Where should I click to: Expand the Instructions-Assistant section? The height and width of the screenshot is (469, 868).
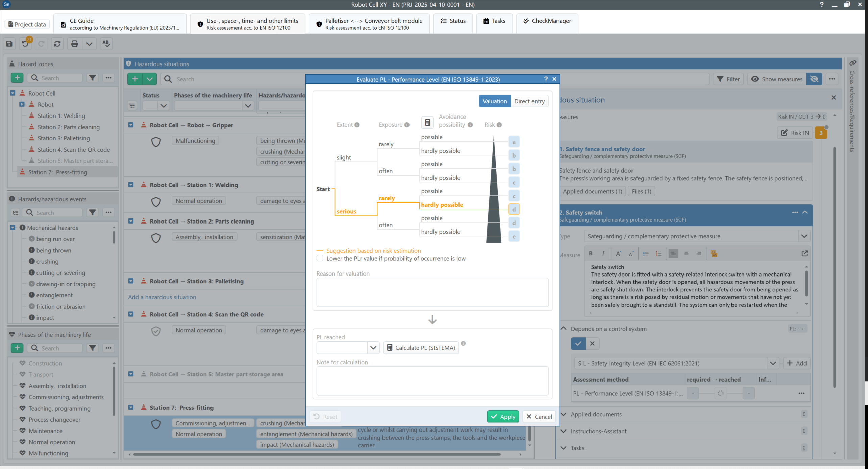click(x=564, y=431)
